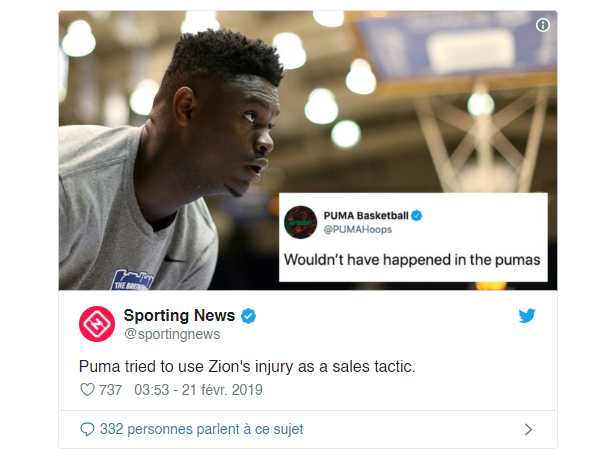Click the PUMA Basketball verified checkmark

tap(417, 215)
